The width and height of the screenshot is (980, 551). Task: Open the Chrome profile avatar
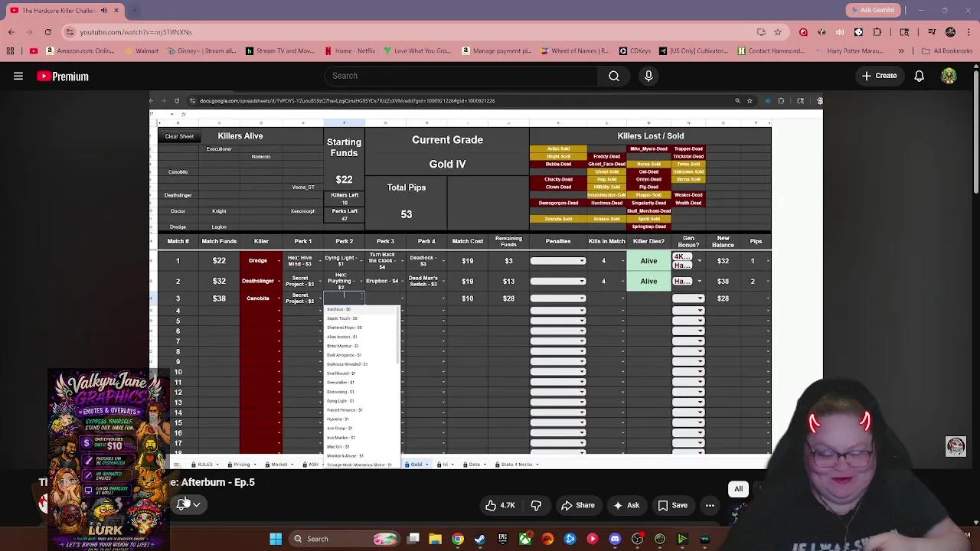[x=950, y=32]
